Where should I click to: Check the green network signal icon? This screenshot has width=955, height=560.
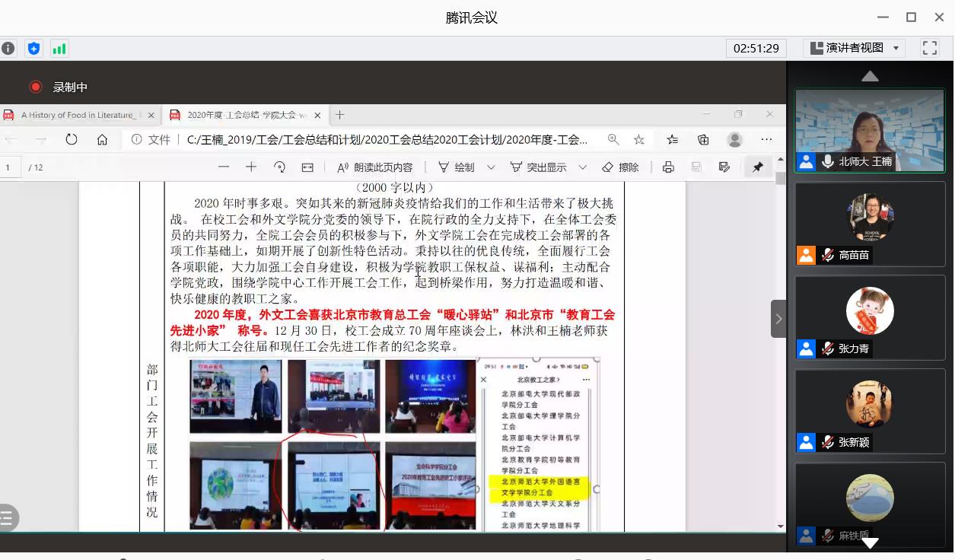pyautogui.click(x=59, y=49)
